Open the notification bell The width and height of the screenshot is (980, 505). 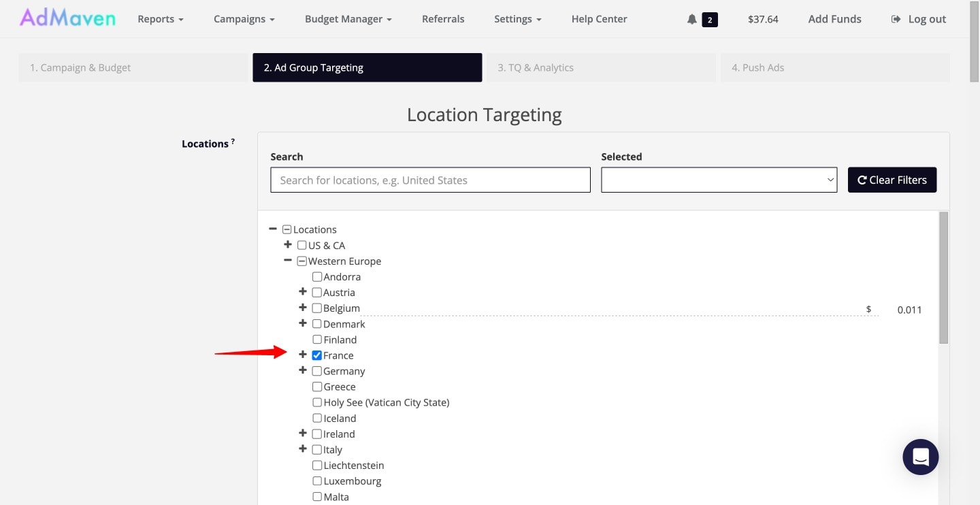pyautogui.click(x=691, y=19)
